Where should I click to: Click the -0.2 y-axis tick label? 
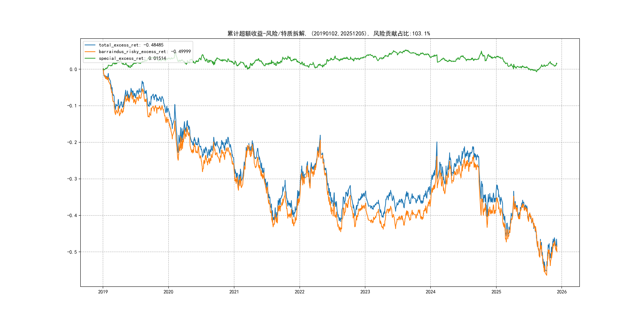72,143
